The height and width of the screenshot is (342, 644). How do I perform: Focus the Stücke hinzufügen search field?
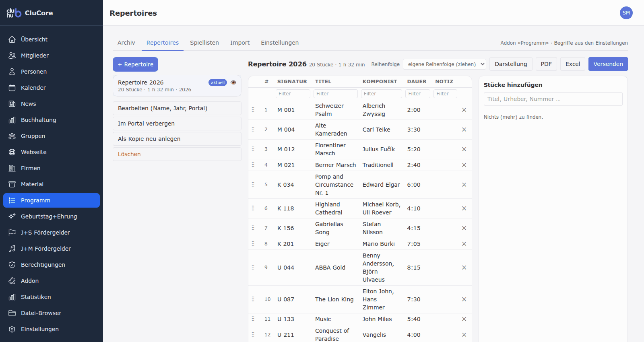point(553,99)
